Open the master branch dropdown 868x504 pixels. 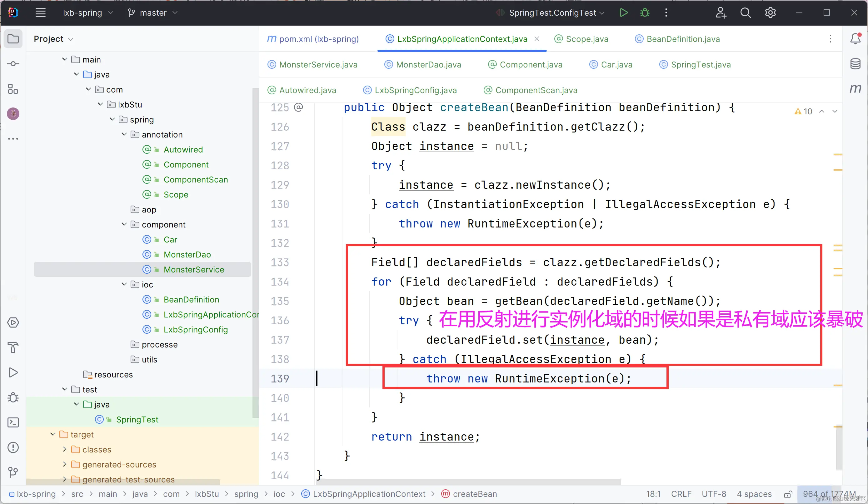point(153,13)
